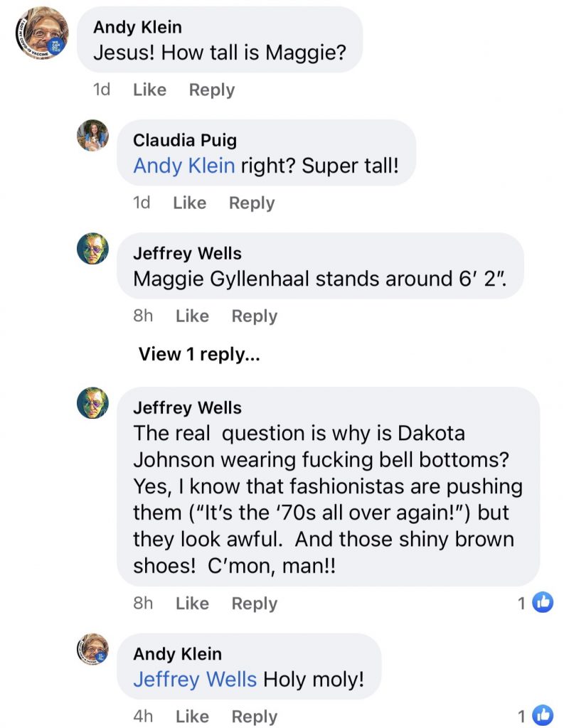Expand the View 1 reply thread
The height and width of the screenshot is (728, 569).
click(198, 354)
